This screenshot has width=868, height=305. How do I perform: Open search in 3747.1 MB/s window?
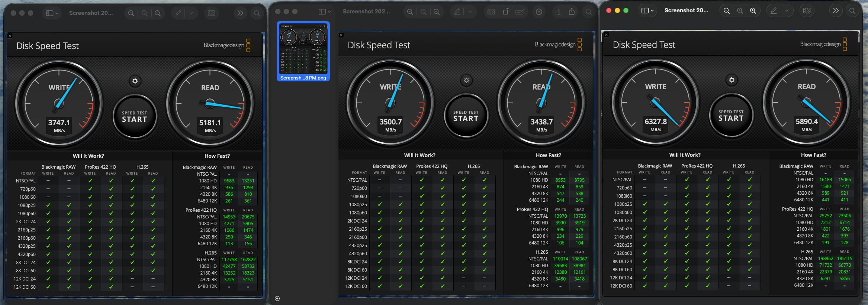(257, 13)
